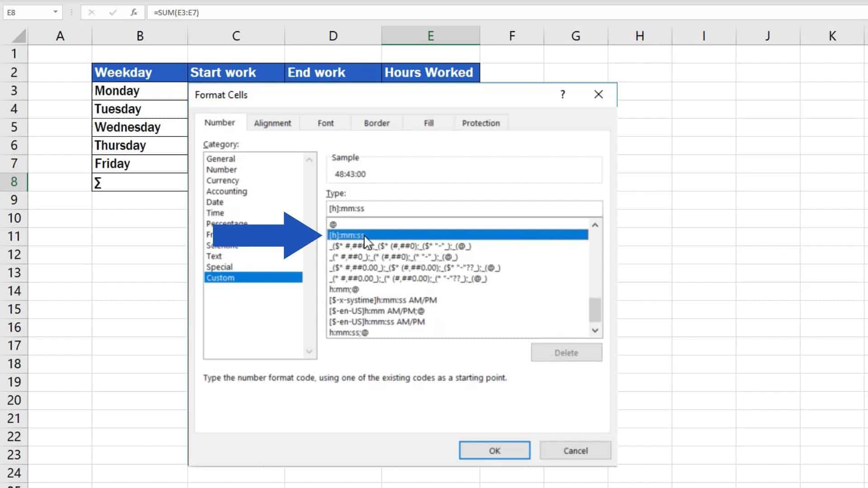This screenshot has height=488, width=868.
Task: Switch to the Alignment tab
Action: coord(272,122)
